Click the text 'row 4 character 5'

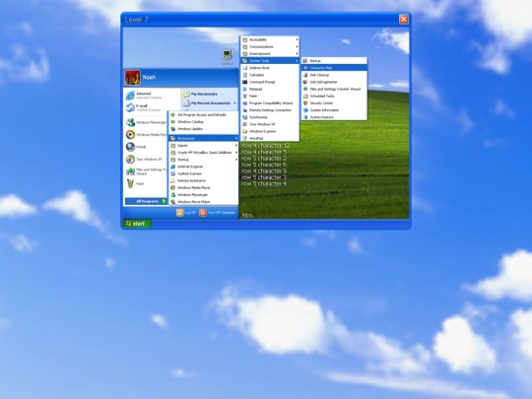point(264,152)
